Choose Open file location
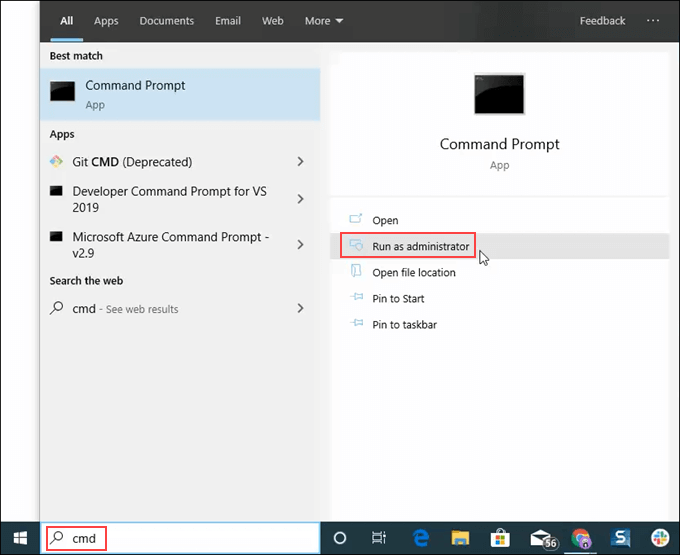680x555 pixels. tap(499, 272)
